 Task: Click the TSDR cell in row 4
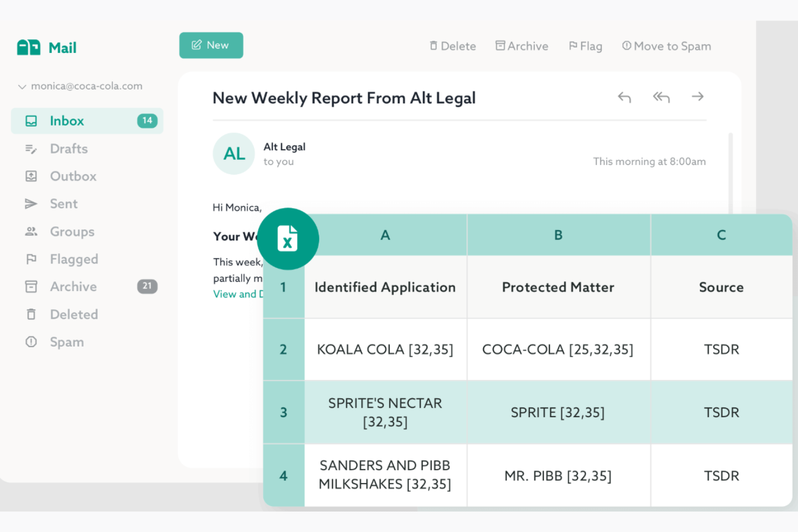pyautogui.click(x=721, y=476)
